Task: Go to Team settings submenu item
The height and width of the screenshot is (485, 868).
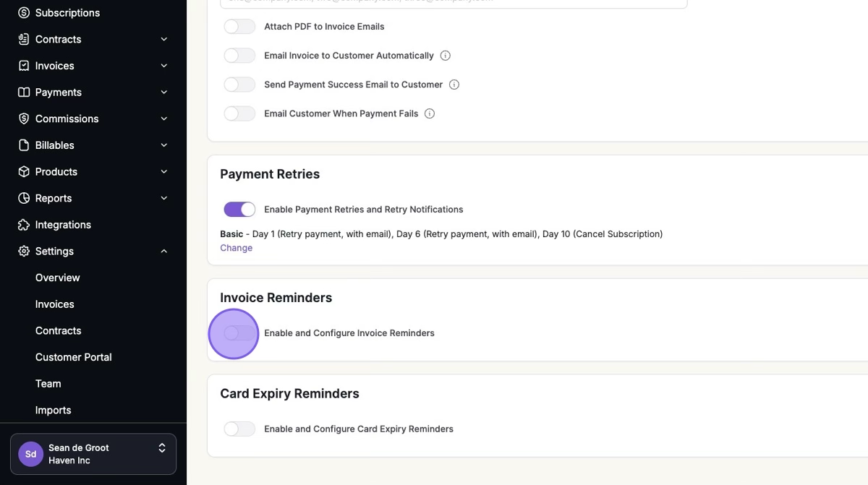Action: [48, 384]
